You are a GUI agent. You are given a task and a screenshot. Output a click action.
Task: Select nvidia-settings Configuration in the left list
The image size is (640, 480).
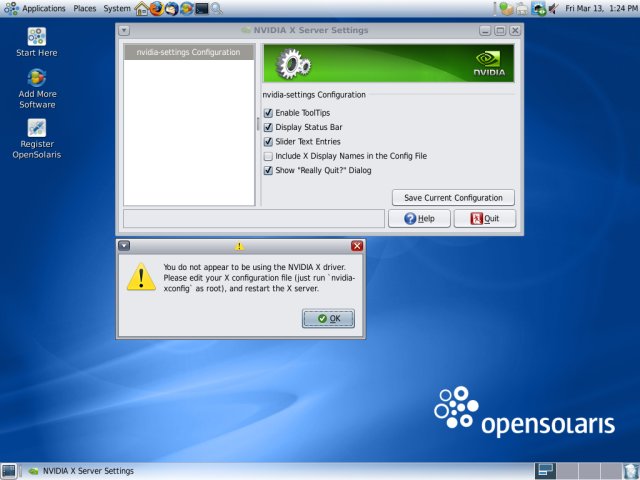(x=189, y=52)
